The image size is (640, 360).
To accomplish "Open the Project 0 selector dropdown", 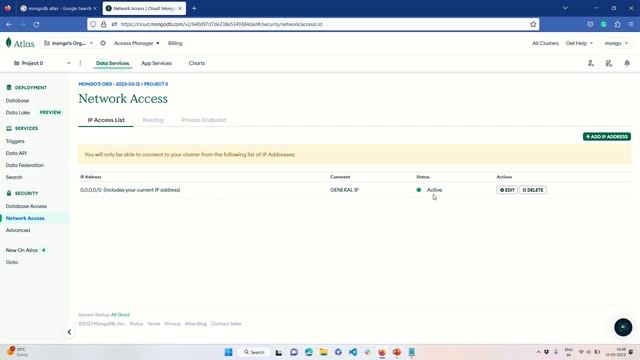I will [42, 63].
